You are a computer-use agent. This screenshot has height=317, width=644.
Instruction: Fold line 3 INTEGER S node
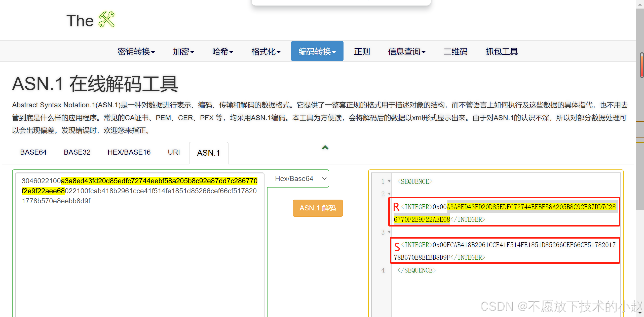pos(389,232)
